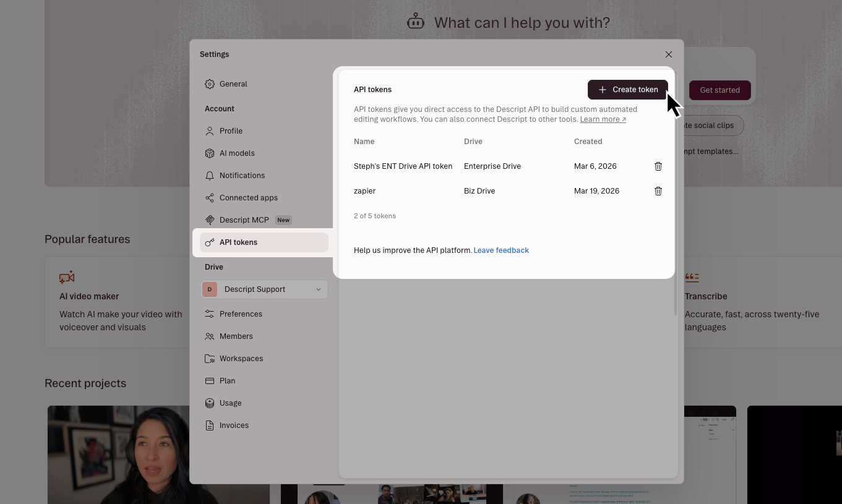Click the Transcribe quote icon
842x504 pixels.
pos(692,278)
